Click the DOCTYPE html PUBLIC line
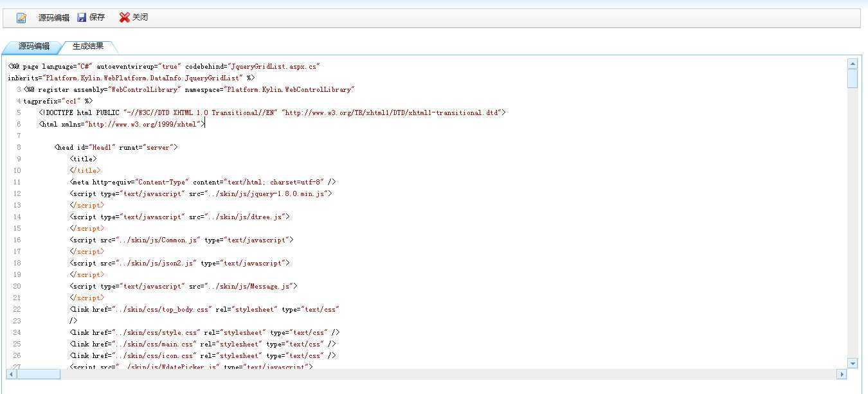 pos(272,112)
